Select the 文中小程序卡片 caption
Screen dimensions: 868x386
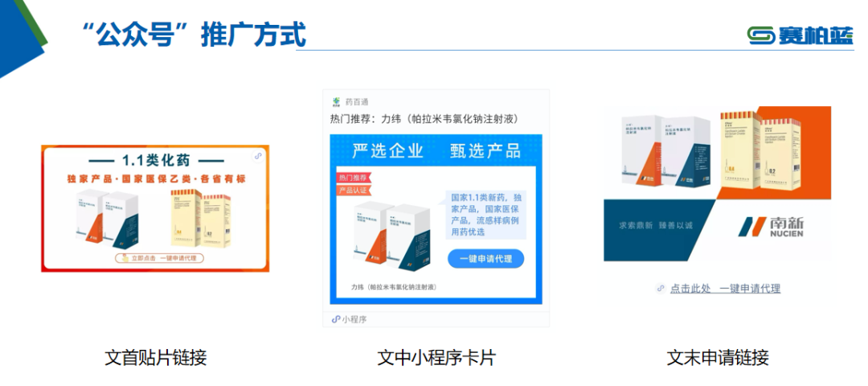(436, 358)
